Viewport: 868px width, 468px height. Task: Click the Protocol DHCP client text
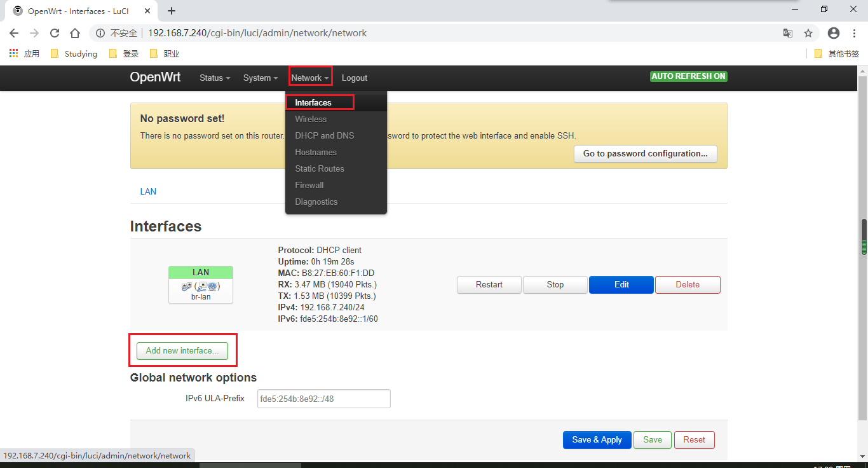tap(320, 251)
